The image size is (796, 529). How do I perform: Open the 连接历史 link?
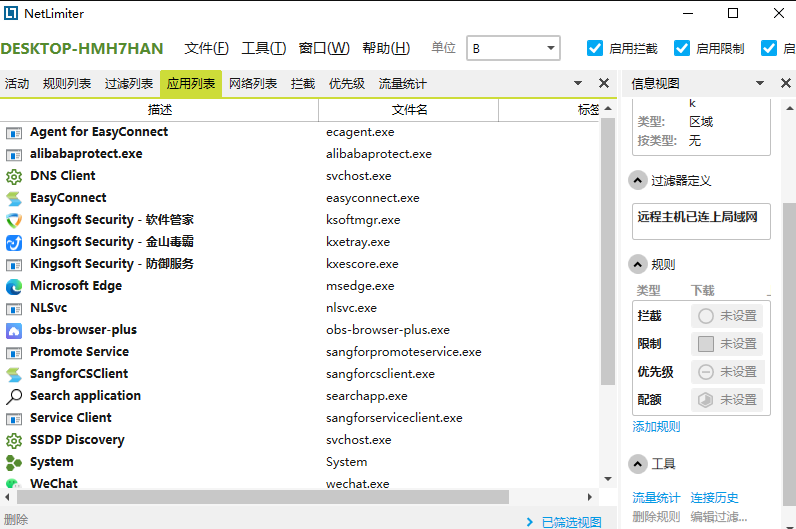(715, 498)
